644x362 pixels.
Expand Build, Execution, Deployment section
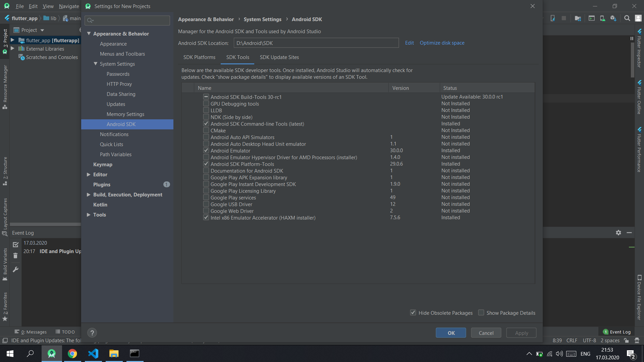(x=89, y=195)
